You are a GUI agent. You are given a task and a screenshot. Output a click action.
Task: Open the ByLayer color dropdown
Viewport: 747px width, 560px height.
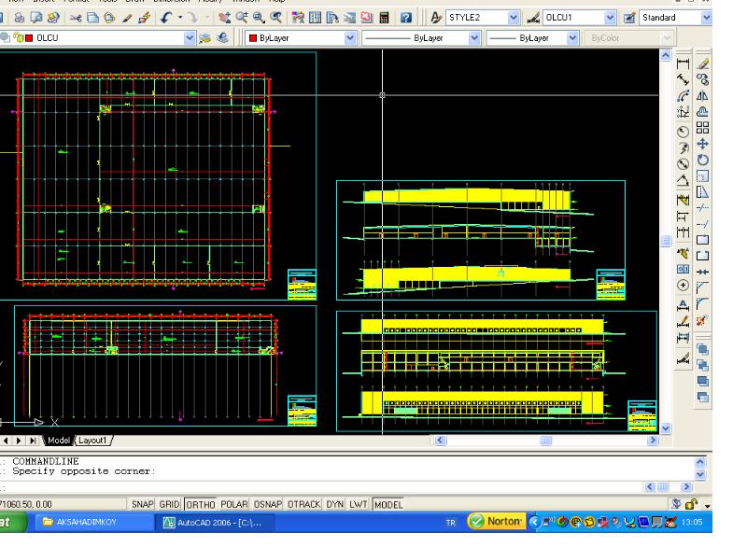pos(349,38)
